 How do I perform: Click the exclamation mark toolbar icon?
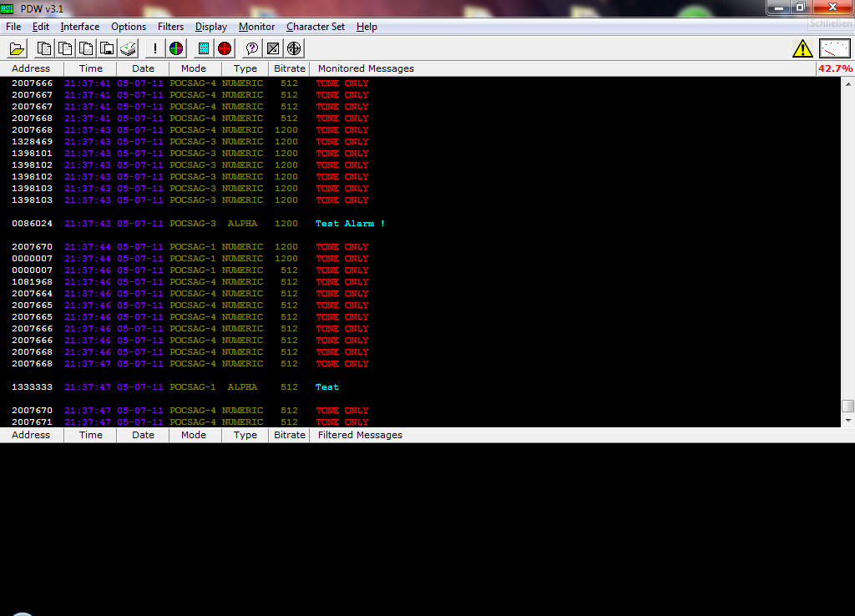pyautogui.click(x=155, y=48)
